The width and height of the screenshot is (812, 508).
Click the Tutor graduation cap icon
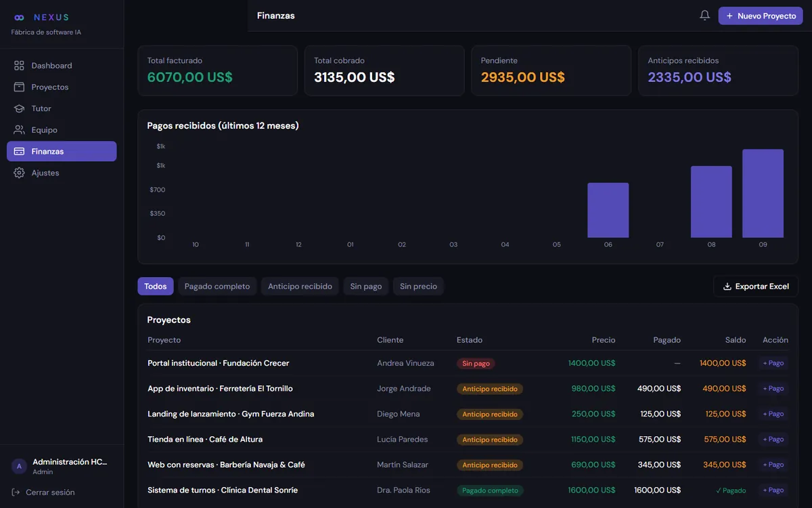coord(19,108)
